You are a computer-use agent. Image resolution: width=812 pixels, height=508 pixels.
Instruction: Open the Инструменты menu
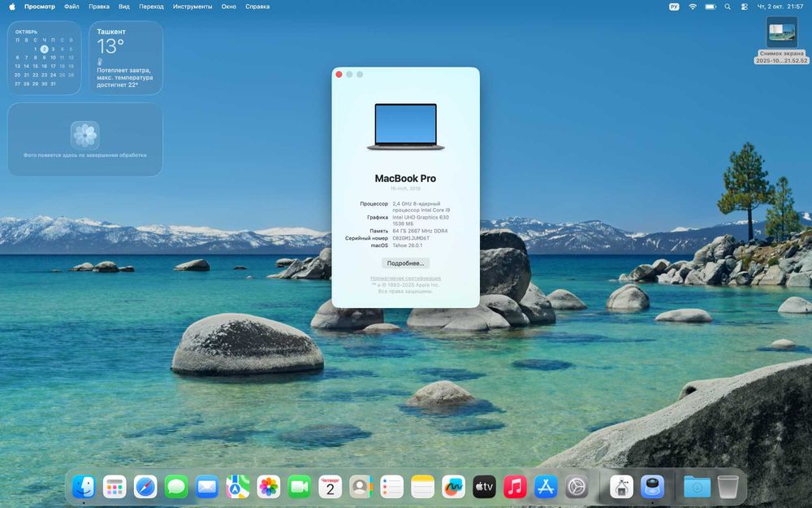click(x=192, y=7)
